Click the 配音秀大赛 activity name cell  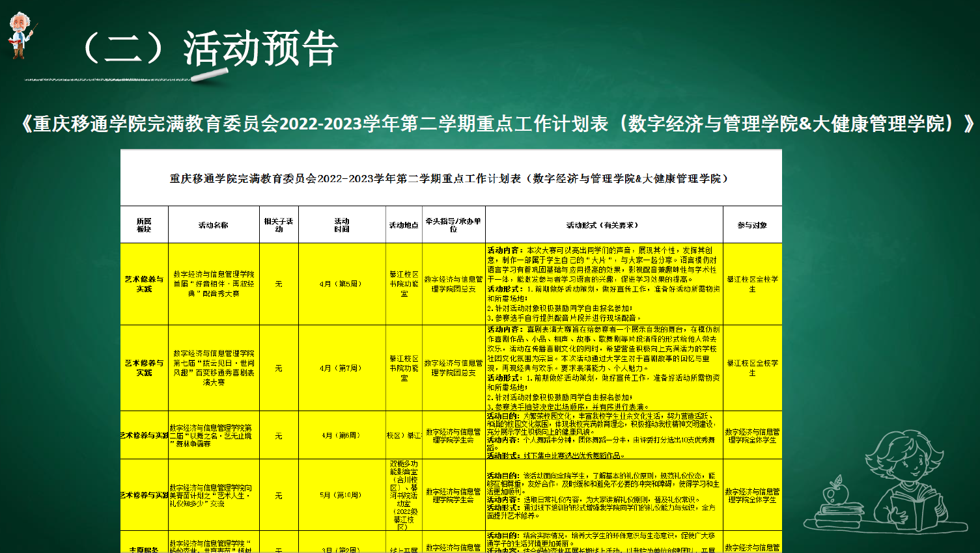click(214, 284)
